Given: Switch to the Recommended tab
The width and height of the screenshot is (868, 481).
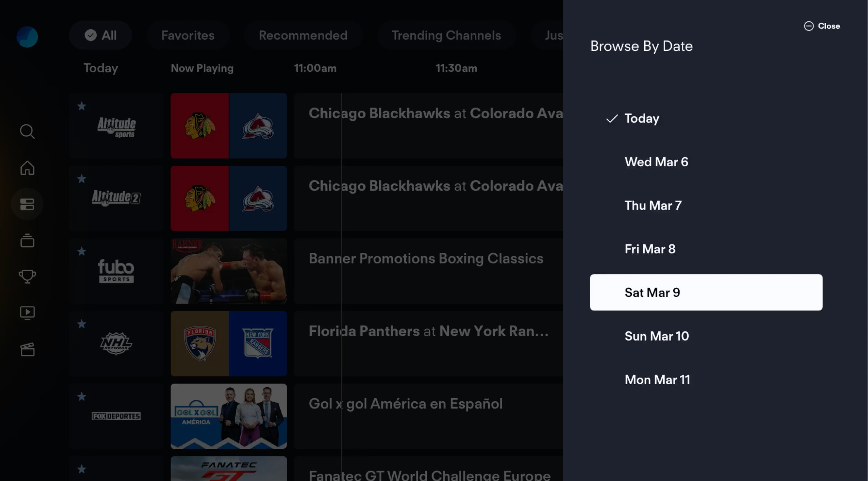Looking at the screenshot, I should [x=303, y=35].
